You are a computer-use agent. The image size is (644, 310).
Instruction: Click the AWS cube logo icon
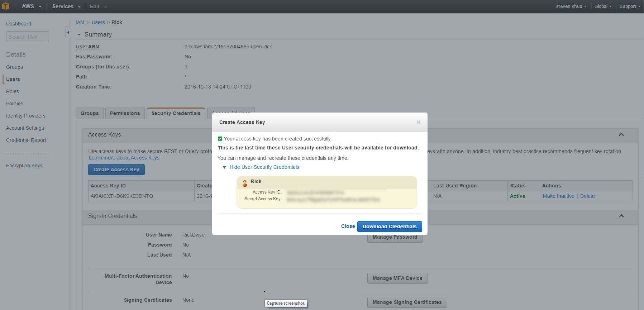coord(6,6)
